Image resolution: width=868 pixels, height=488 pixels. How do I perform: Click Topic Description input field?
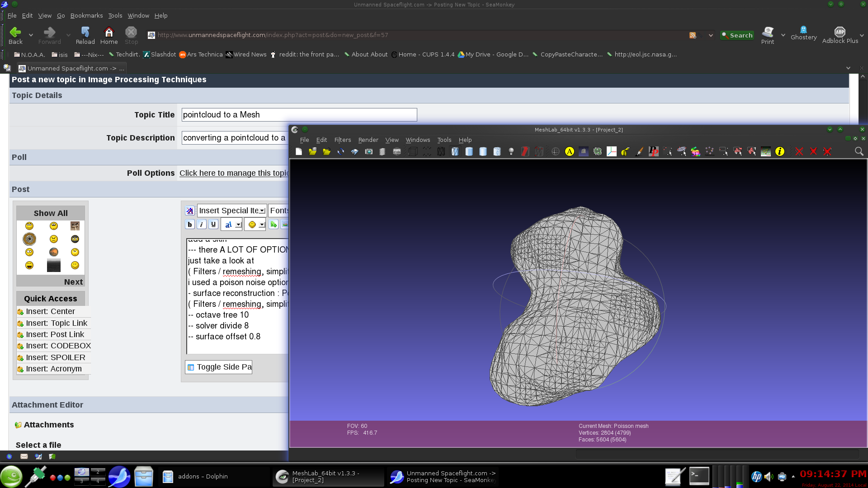[235, 138]
